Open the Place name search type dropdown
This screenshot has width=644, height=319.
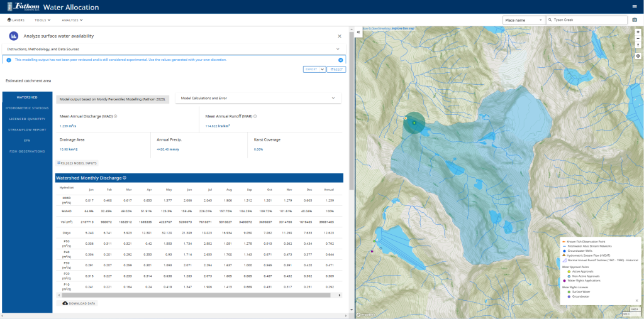pyautogui.click(x=523, y=20)
